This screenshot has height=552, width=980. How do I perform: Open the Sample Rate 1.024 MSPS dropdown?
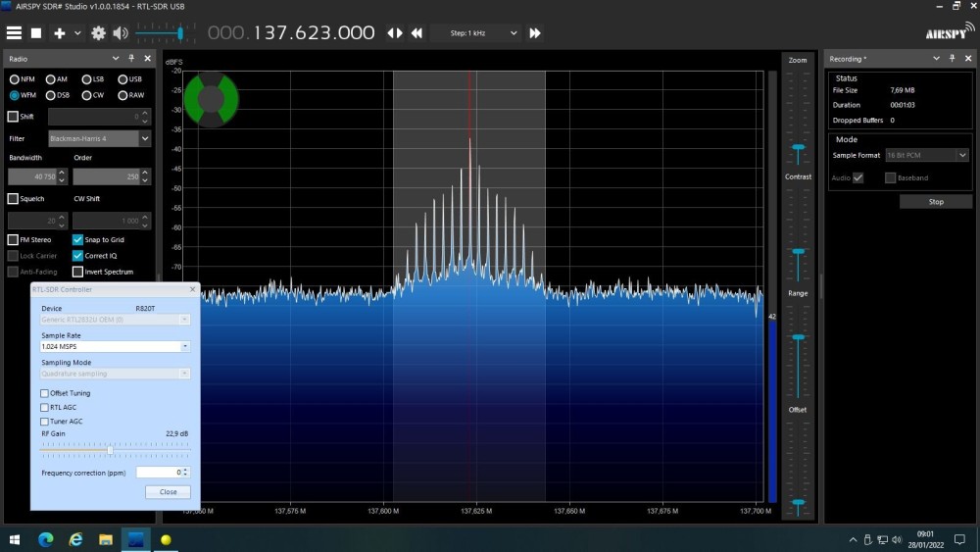[x=115, y=346]
